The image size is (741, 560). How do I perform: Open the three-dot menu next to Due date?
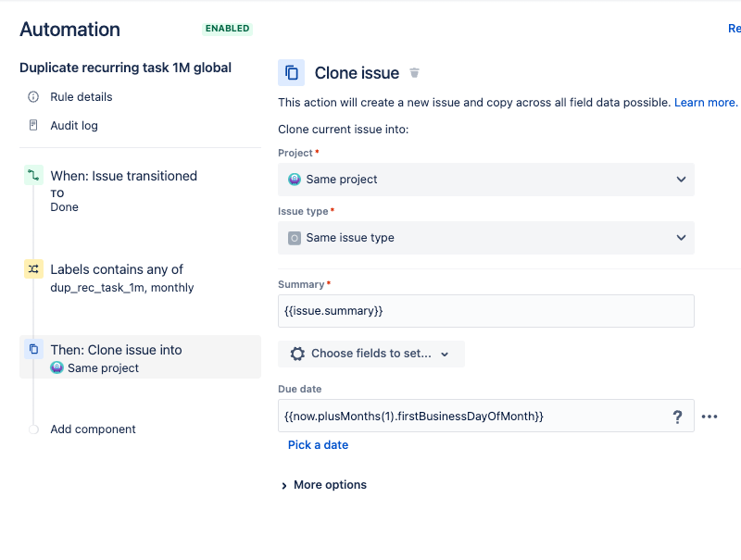(710, 417)
